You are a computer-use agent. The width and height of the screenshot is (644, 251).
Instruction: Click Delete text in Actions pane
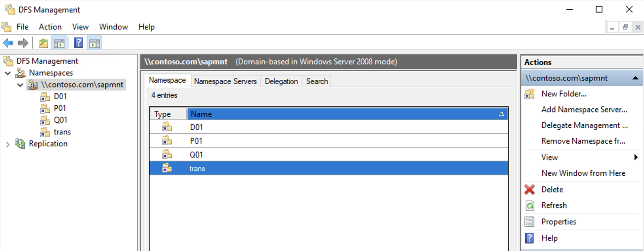pos(552,190)
